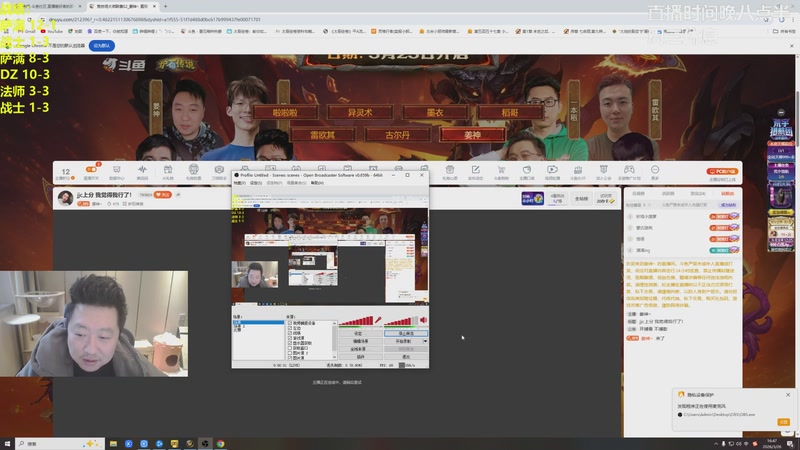This screenshot has height=450, width=800.
Task: Click the share arrow next to stream title
Action: pos(178,194)
